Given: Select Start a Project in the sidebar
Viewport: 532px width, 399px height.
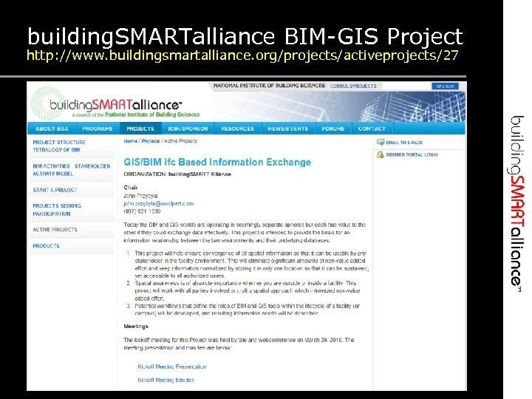Looking at the screenshot, I should click(x=55, y=190).
